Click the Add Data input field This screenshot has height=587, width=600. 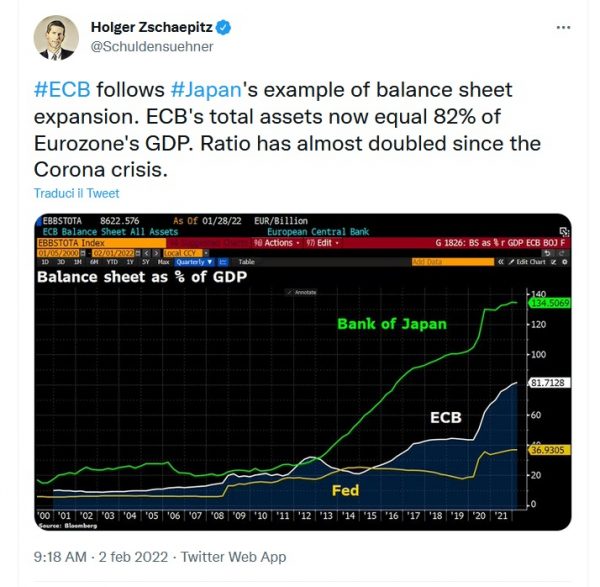(x=453, y=262)
